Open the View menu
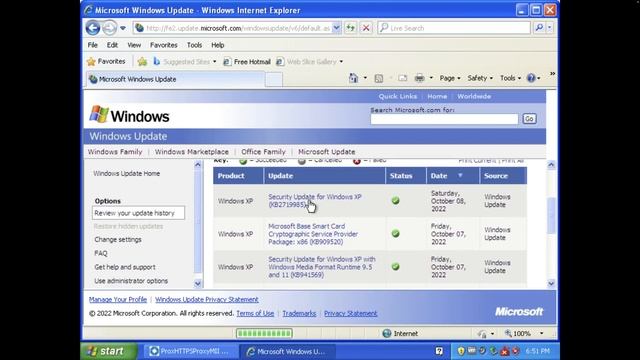The height and width of the screenshot is (360, 640). click(x=134, y=45)
